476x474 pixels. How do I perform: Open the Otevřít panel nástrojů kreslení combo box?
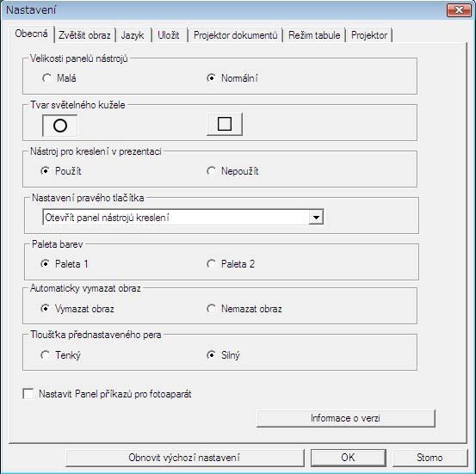[183, 218]
